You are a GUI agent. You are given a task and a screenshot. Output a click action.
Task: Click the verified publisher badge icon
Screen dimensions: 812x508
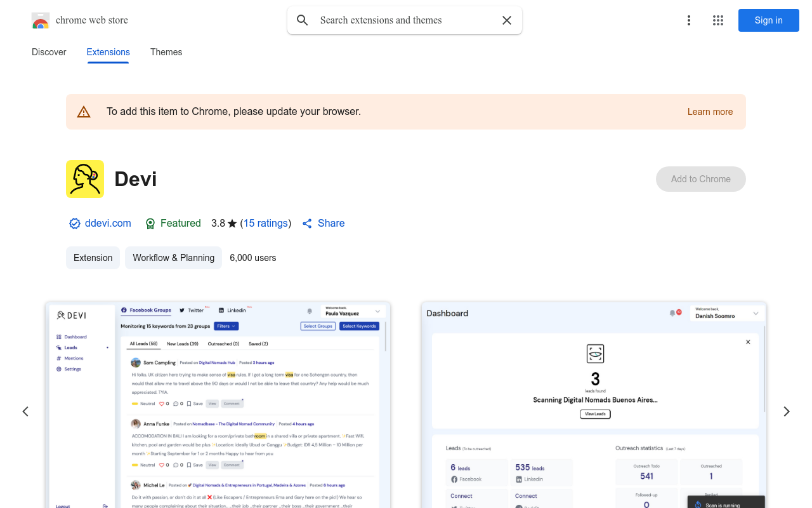75,224
